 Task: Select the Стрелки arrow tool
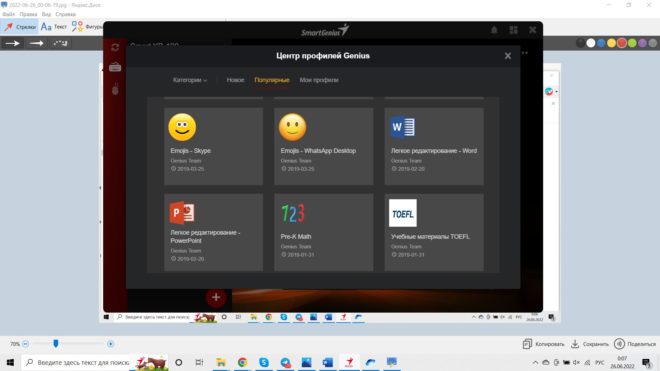click(x=20, y=27)
